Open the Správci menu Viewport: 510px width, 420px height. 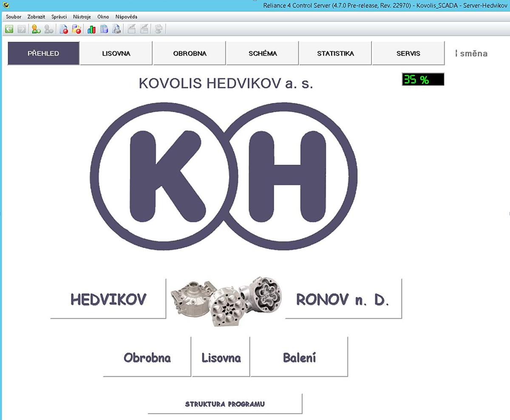tap(59, 17)
